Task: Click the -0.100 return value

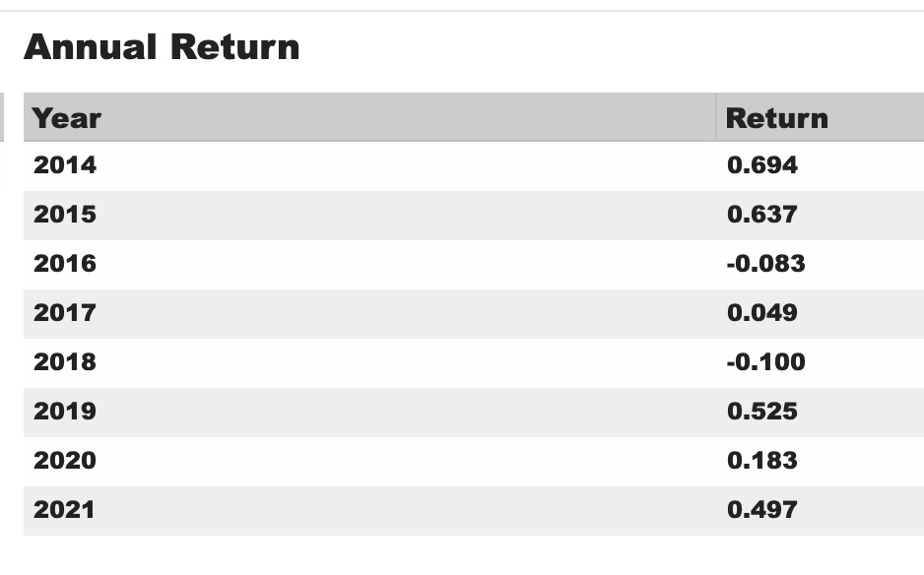Action: click(x=765, y=362)
